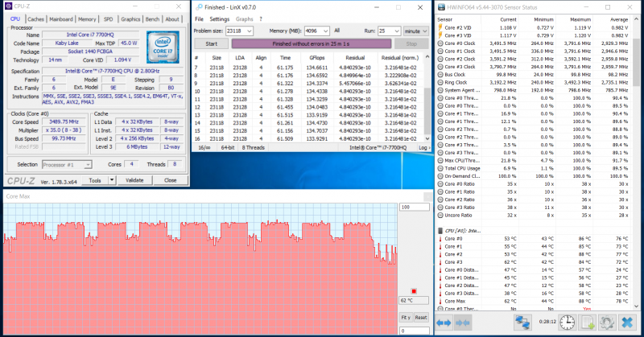644x337 pixels.
Task: Click the down arrow of LinX results scrollbar
Action: click(x=427, y=138)
